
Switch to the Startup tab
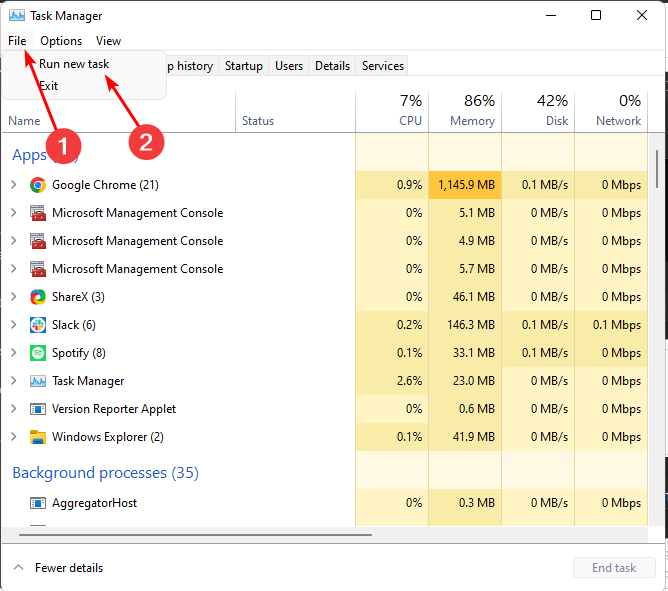coord(244,66)
